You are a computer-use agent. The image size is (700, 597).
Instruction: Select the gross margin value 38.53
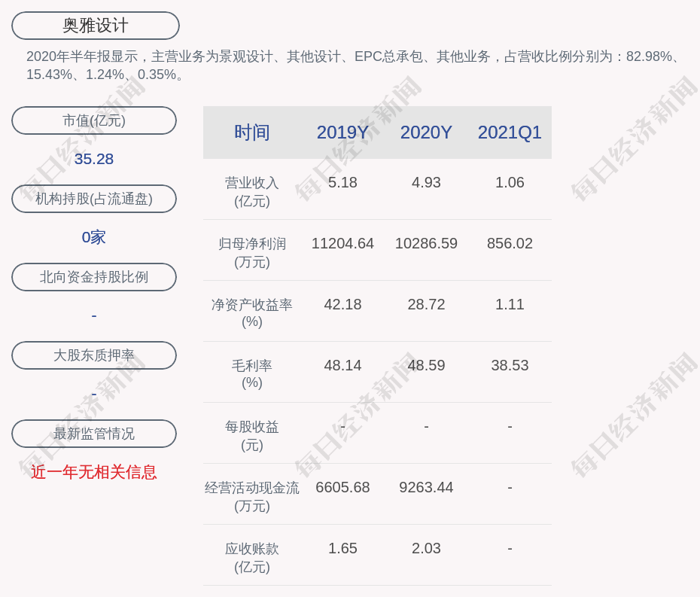pyautogui.click(x=510, y=365)
